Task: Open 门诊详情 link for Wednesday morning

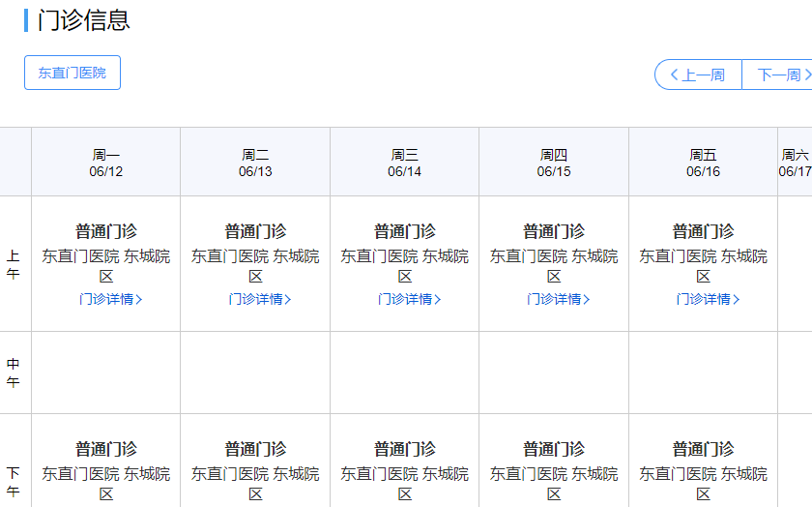Action: pos(409,299)
